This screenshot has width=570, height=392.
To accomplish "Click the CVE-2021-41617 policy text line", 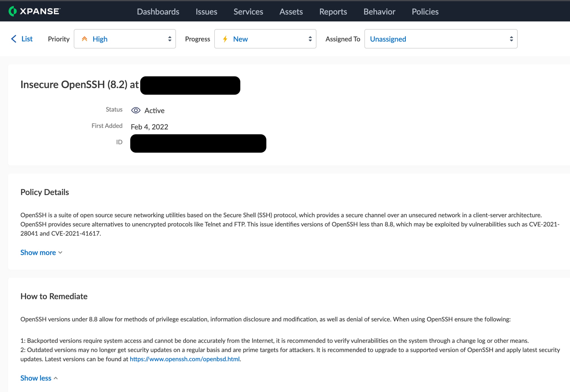I will pos(60,233).
